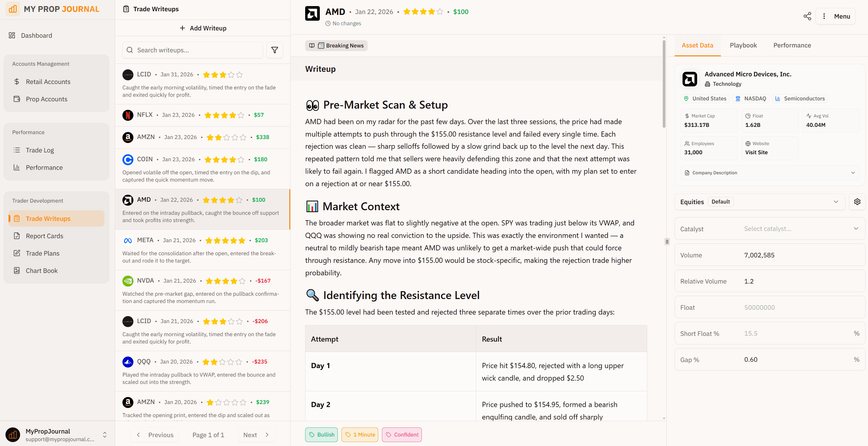The height and width of the screenshot is (446, 868).
Task: Select Trade Writeups in sidebar
Action: pyautogui.click(x=57, y=218)
